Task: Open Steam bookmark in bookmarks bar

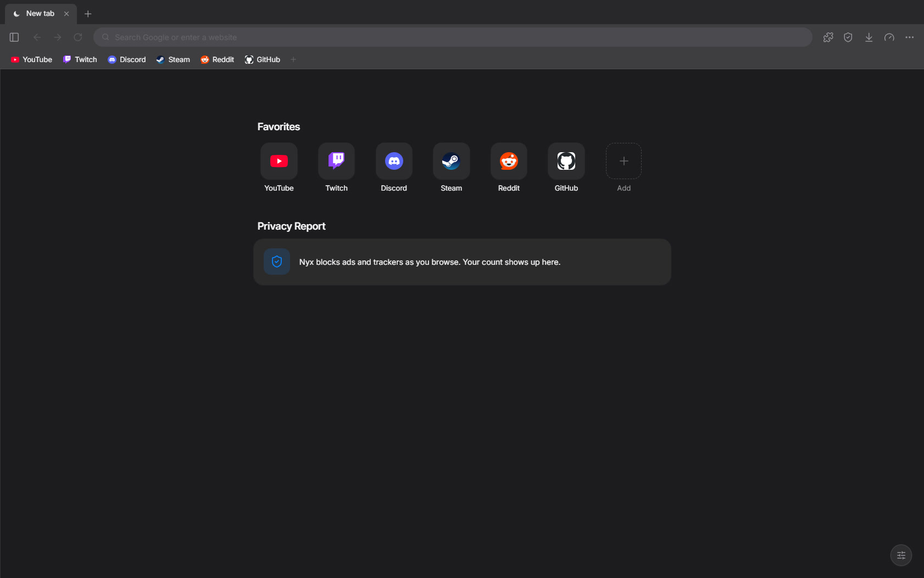Action: [173, 59]
